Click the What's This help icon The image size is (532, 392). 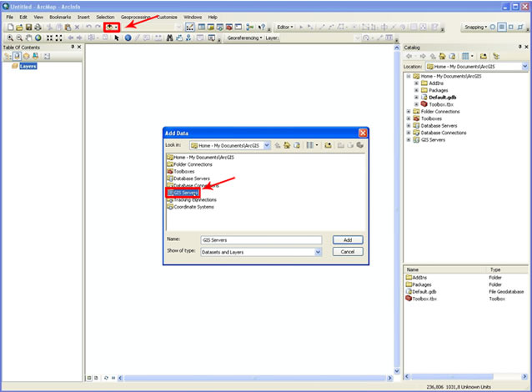point(261,28)
